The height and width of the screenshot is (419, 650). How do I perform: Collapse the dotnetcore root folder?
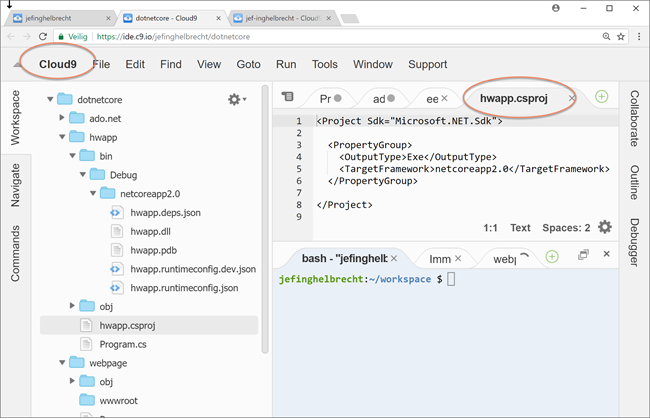pos(50,99)
